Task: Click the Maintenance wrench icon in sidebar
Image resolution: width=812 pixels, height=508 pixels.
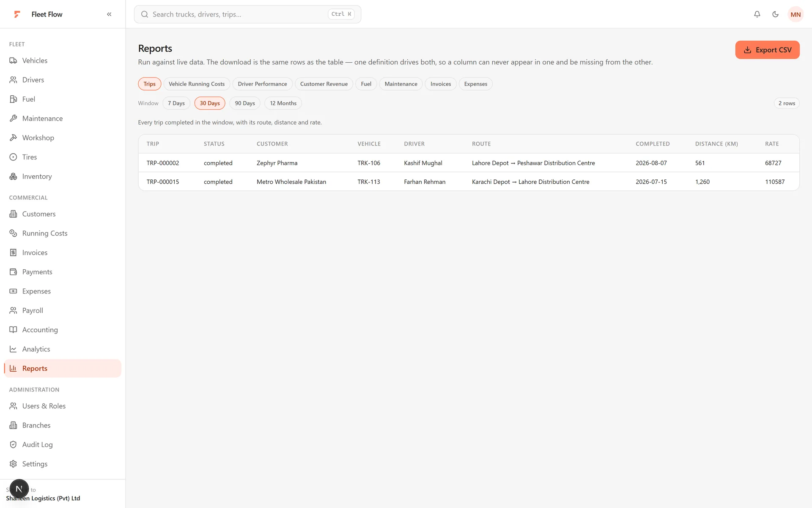Action: point(14,119)
